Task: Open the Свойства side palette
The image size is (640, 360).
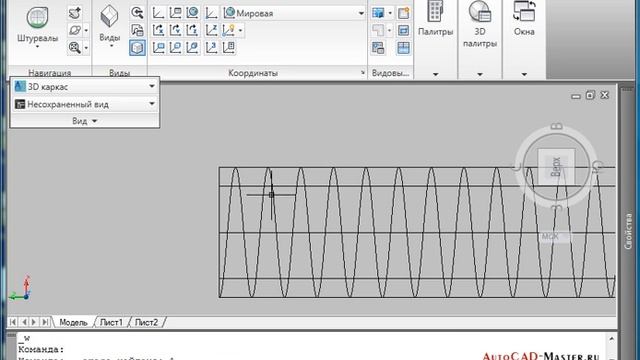Action: click(629, 231)
